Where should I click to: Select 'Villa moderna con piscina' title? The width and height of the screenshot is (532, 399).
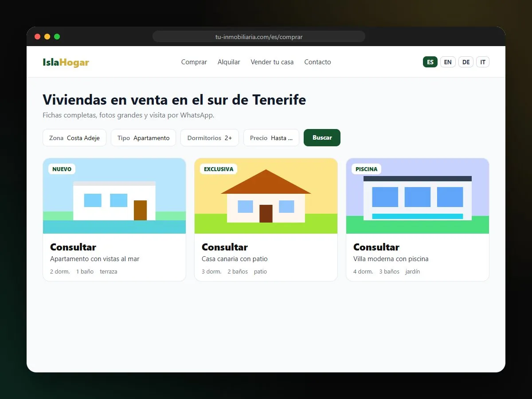(391, 259)
